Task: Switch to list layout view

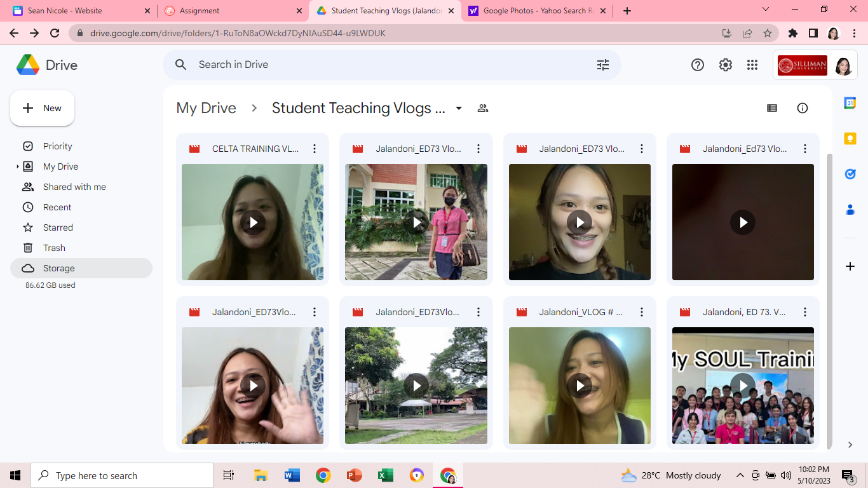Action: (x=772, y=108)
